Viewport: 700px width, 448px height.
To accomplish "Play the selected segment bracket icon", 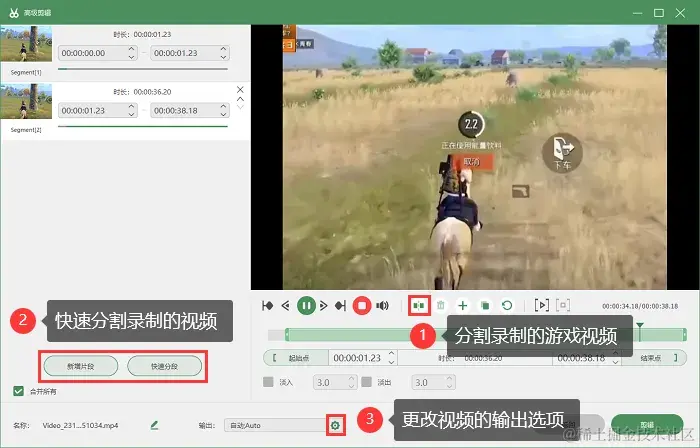I will [542, 306].
